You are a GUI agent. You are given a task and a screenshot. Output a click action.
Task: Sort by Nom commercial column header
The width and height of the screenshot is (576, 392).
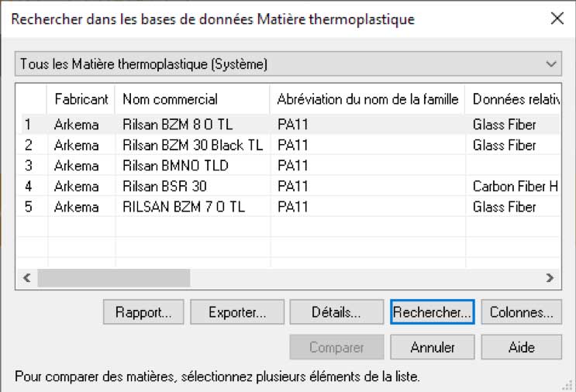[191, 99]
